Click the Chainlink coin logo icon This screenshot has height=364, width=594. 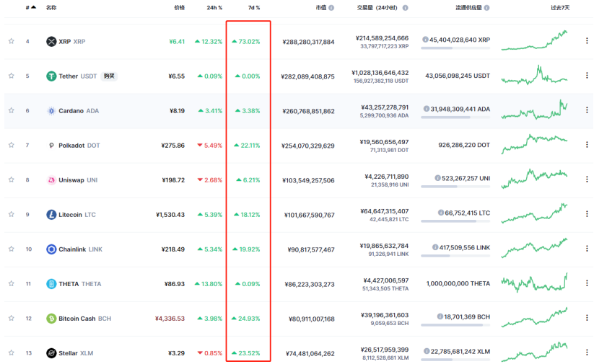click(51, 249)
